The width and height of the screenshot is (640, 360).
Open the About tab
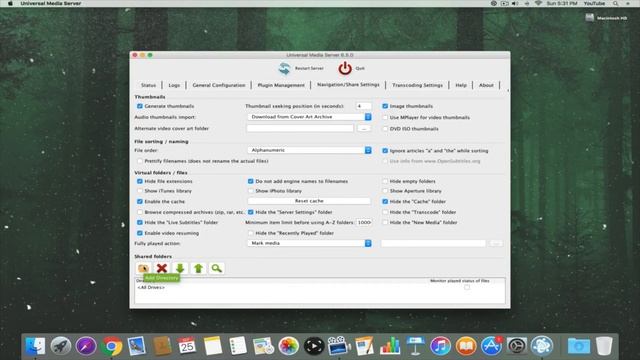pos(486,85)
